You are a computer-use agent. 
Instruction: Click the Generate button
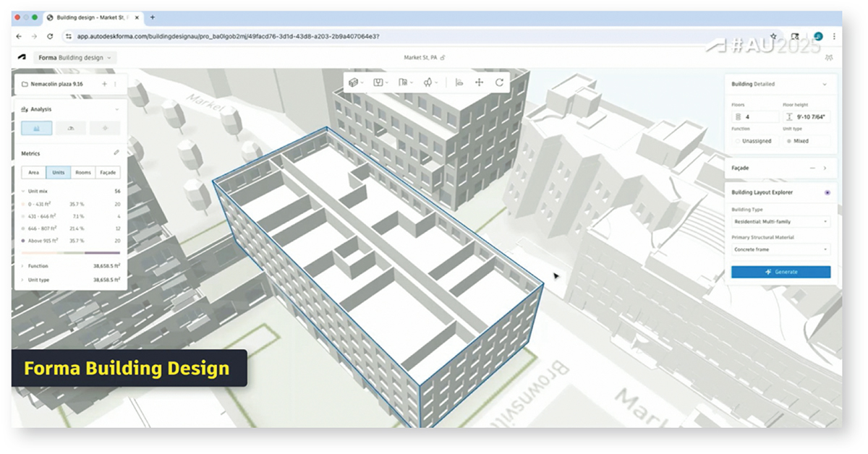tap(780, 272)
